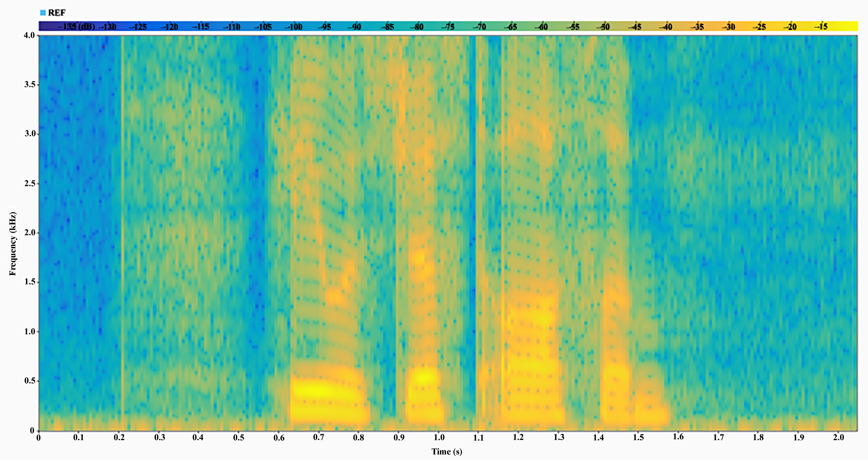Screen dimensions: 868x460
Task: Click the -135 (dB) colorbar label
Action: coord(77,27)
